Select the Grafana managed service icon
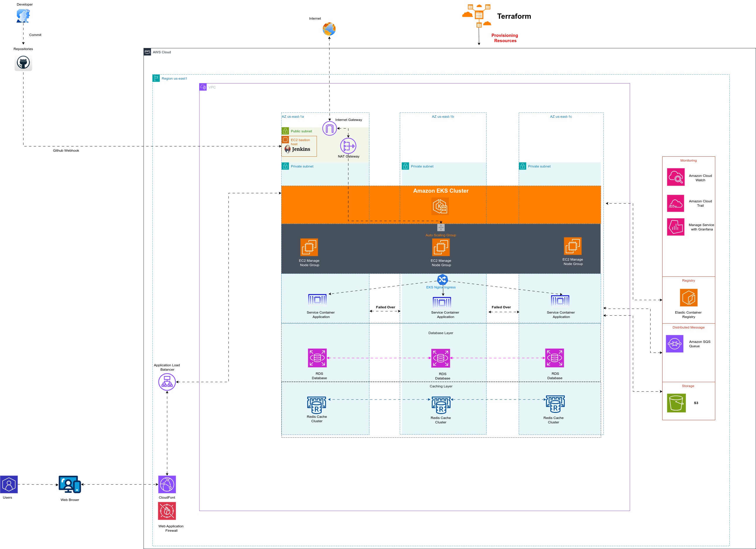This screenshot has width=756, height=549. pyautogui.click(x=676, y=227)
